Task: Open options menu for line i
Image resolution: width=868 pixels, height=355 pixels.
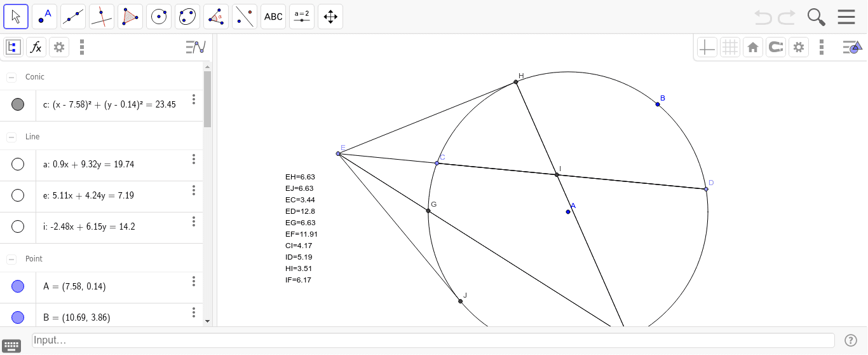Action: [x=194, y=221]
